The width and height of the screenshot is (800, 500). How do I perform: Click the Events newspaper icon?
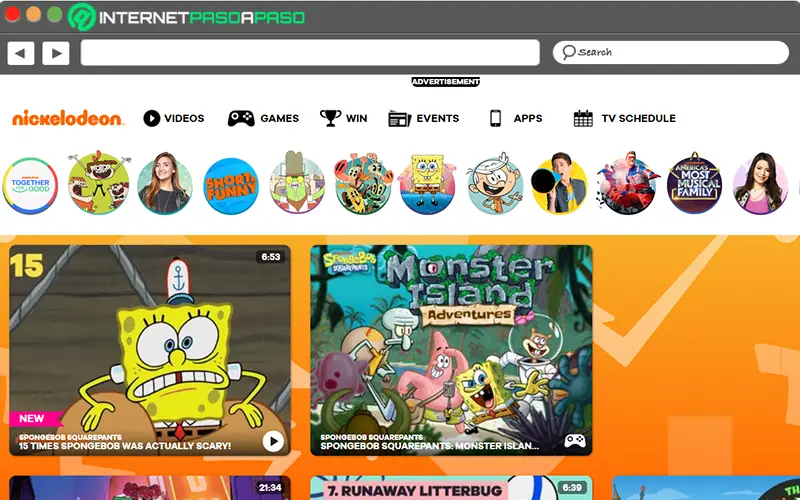tap(399, 118)
